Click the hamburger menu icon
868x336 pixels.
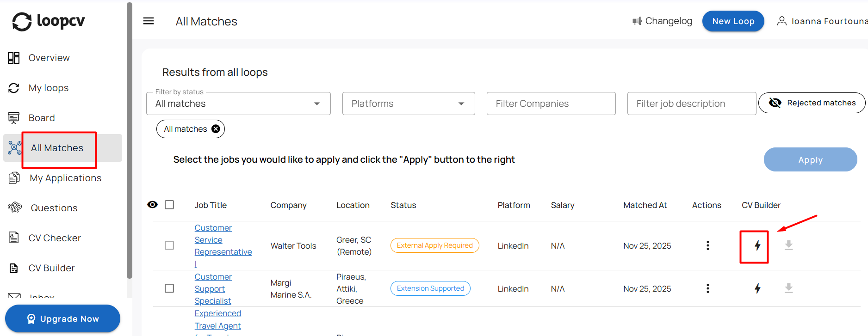click(149, 21)
